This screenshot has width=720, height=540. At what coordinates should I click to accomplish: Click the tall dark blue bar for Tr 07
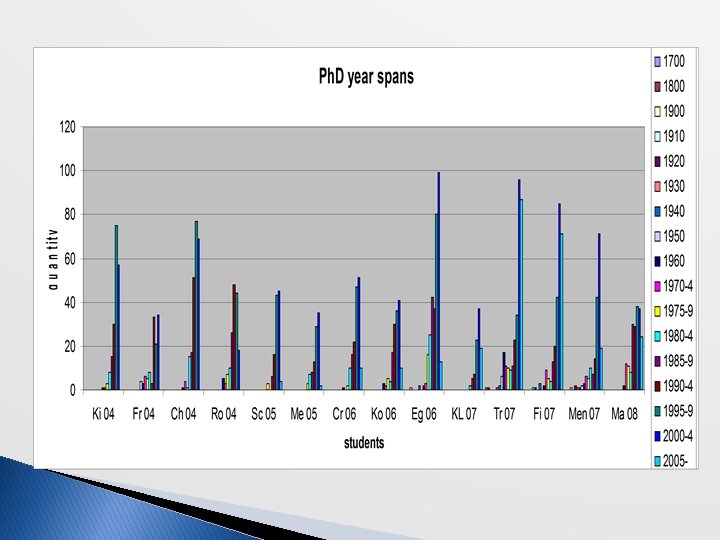click(519, 285)
